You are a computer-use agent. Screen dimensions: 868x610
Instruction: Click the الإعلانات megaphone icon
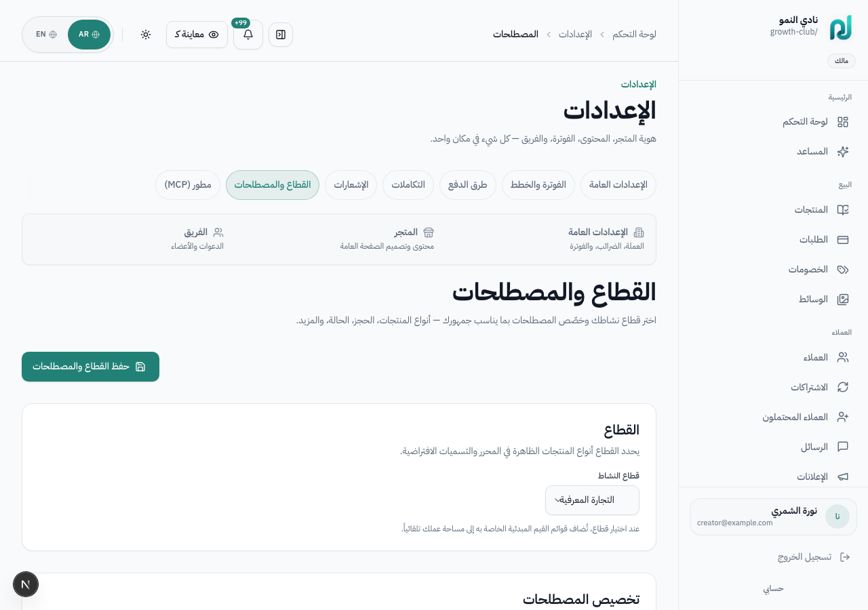(843, 477)
